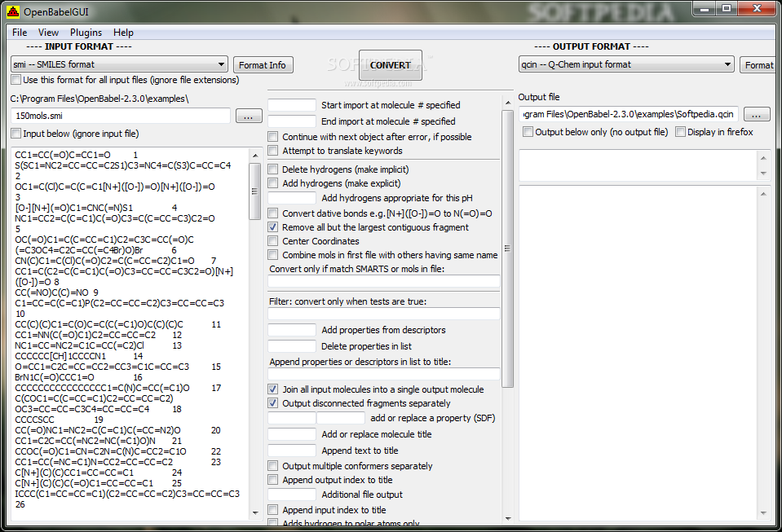Check Delete hydrogens (make implicit)
The width and height of the screenshot is (782, 532).
point(273,169)
